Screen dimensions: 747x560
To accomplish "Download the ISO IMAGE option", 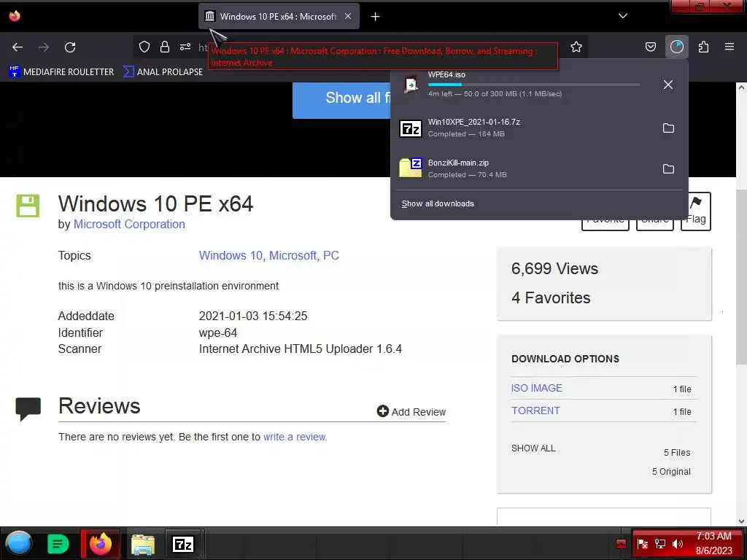I will [536, 388].
